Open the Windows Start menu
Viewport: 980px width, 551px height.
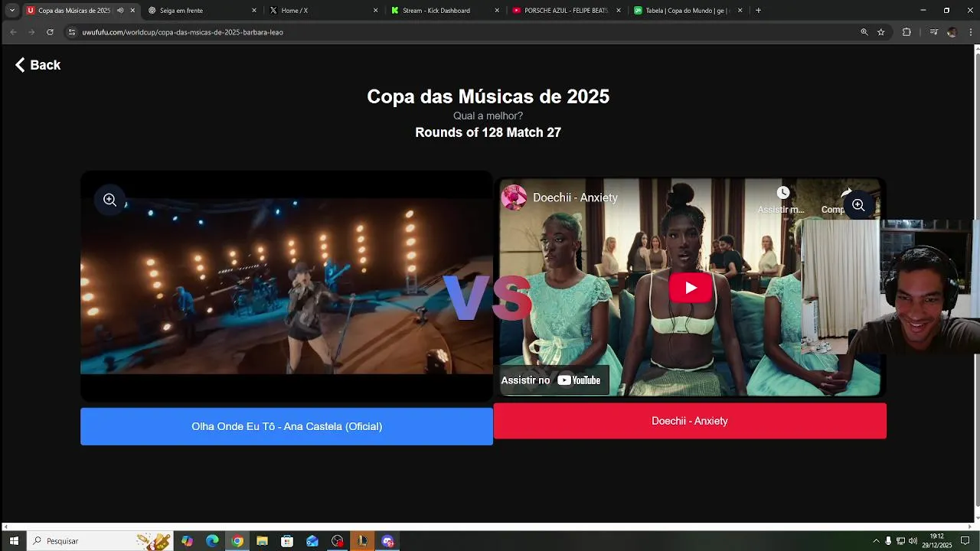tap(14, 541)
